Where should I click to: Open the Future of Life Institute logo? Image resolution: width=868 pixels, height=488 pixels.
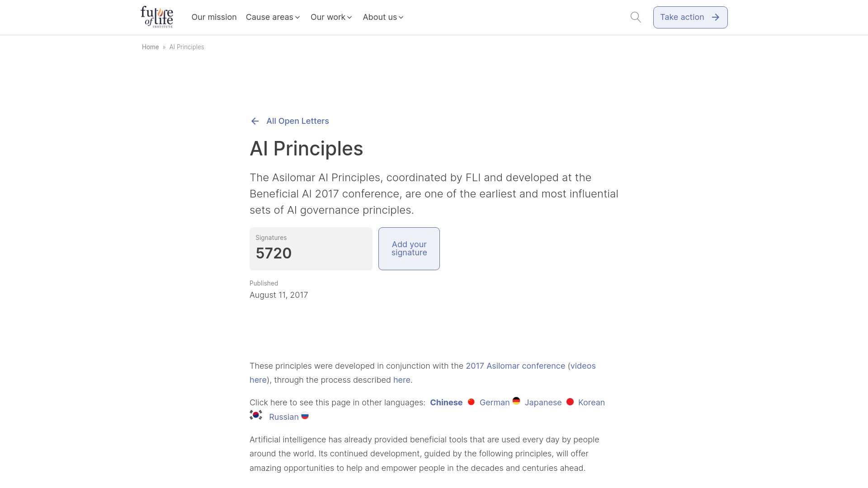tap(157, 17)
